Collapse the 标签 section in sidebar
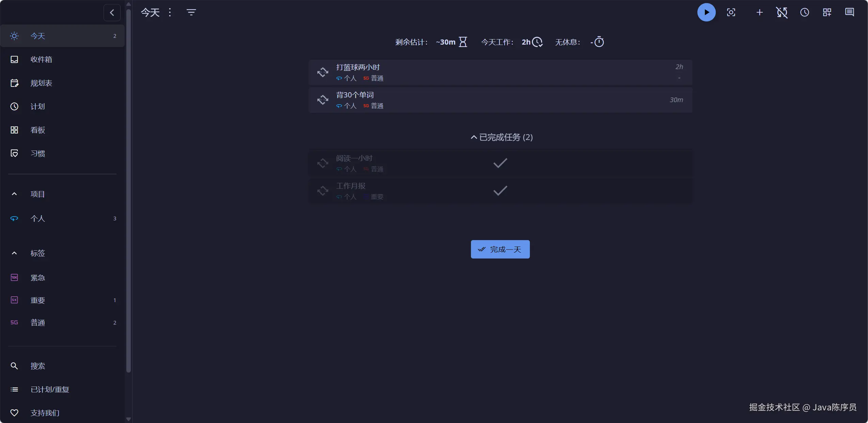This screenshot has height=423, width=868. pos(14,253)
